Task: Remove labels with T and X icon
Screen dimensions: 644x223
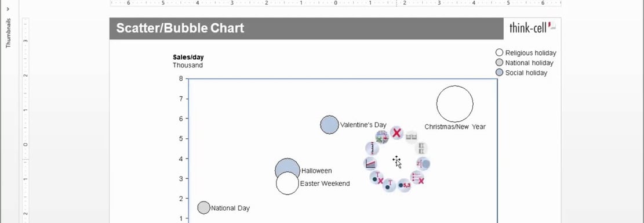Action: [377, 178]
